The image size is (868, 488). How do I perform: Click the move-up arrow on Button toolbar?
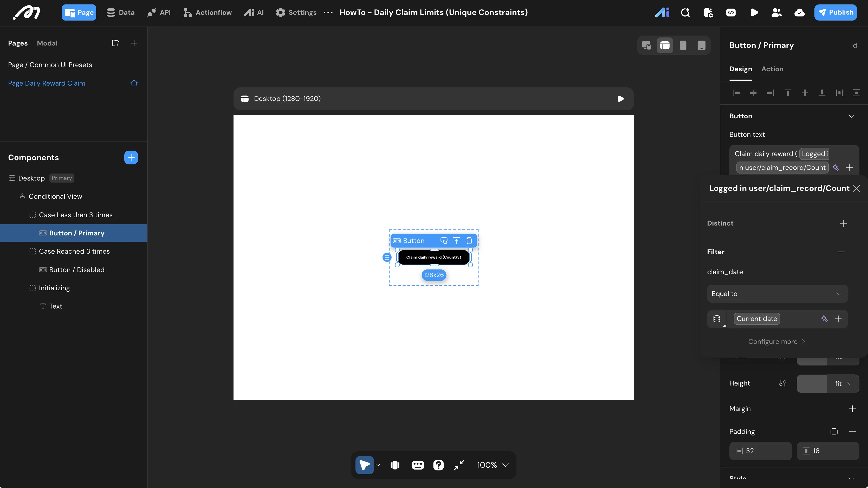click(x=457, y=241)
